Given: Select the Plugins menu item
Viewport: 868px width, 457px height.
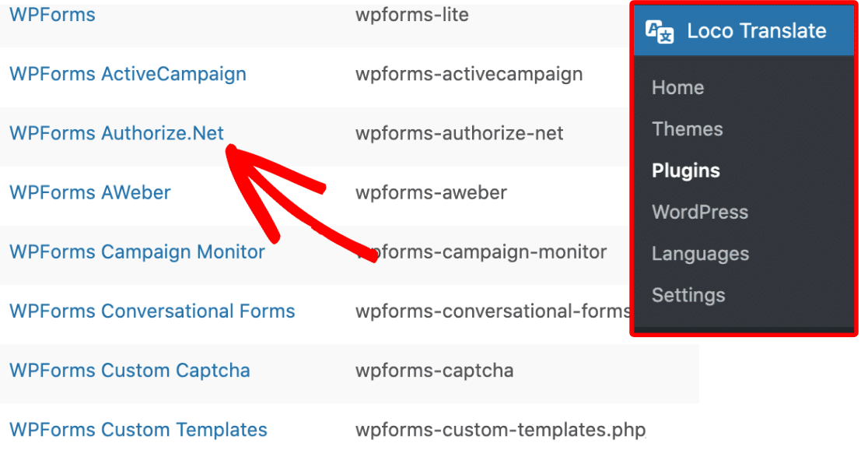Looking at the screenshot, I should pyautogui.click(x=685, y=170).
